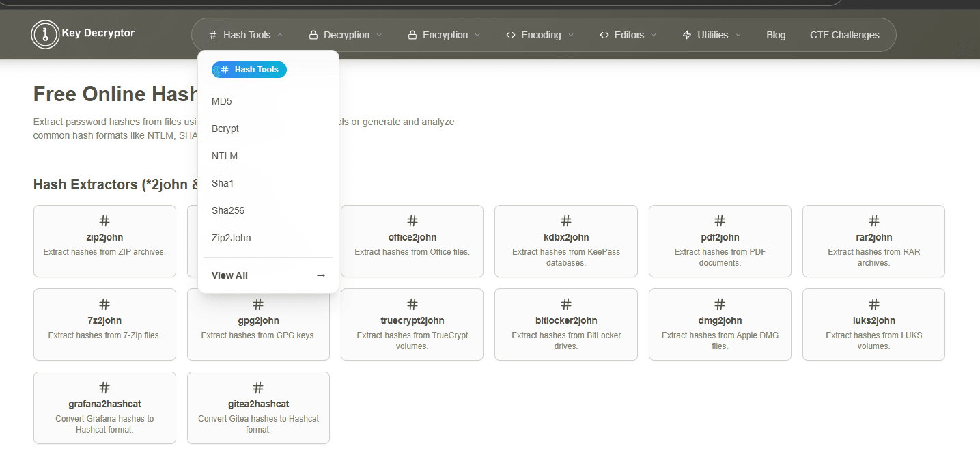
Task: Expand the Decryption dropdown
Action: pyautogui.click(x=346, y=35)
